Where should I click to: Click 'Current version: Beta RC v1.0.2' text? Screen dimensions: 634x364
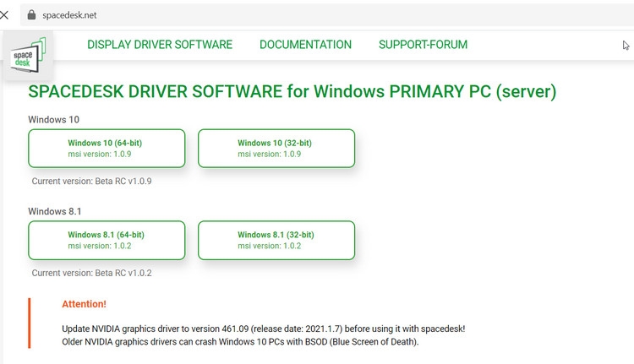coord(92,273)
